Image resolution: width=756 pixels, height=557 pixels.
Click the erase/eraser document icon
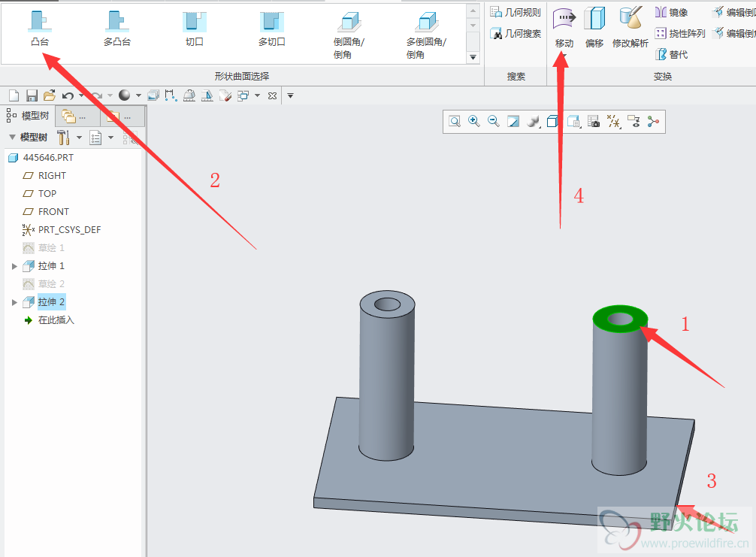225,95
